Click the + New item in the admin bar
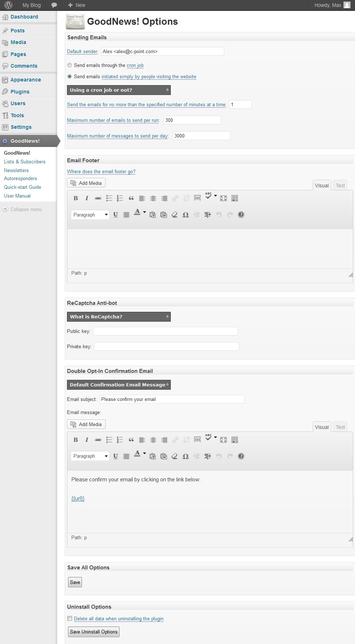The width and height of the screenshot is (355, 644). [76, 5]
